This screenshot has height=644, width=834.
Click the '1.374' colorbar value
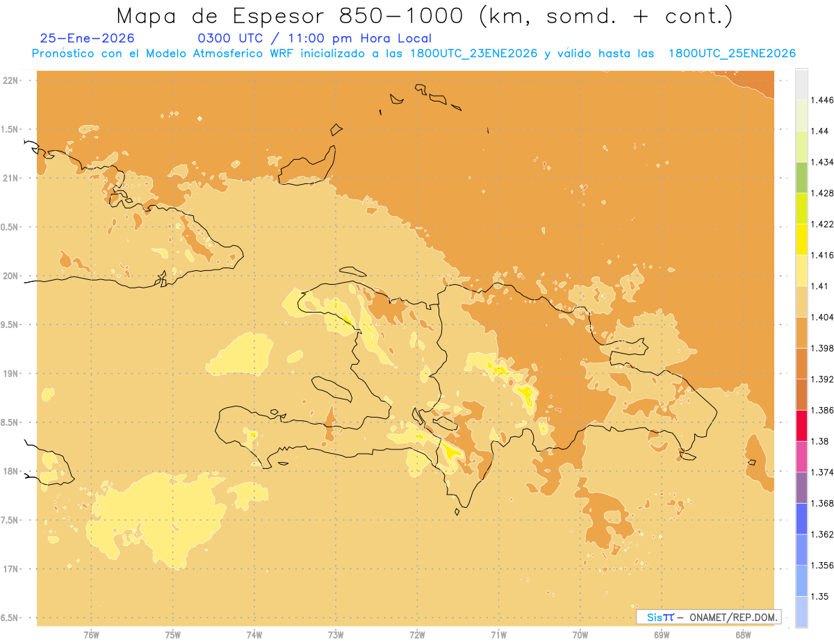(823, 472)
